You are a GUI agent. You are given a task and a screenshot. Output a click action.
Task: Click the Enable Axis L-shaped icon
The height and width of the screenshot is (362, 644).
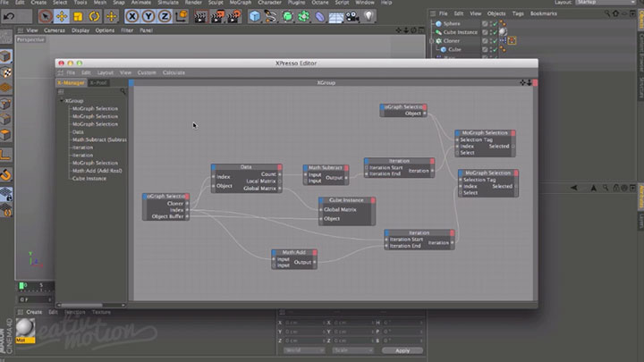coord(5,155)
